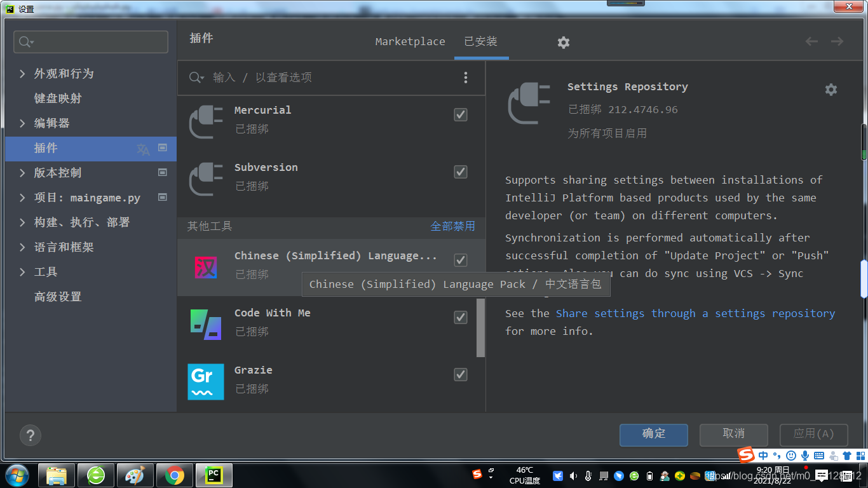
Task: Uncheck the Grazie plugin checkbox
Action: point(461,374)
